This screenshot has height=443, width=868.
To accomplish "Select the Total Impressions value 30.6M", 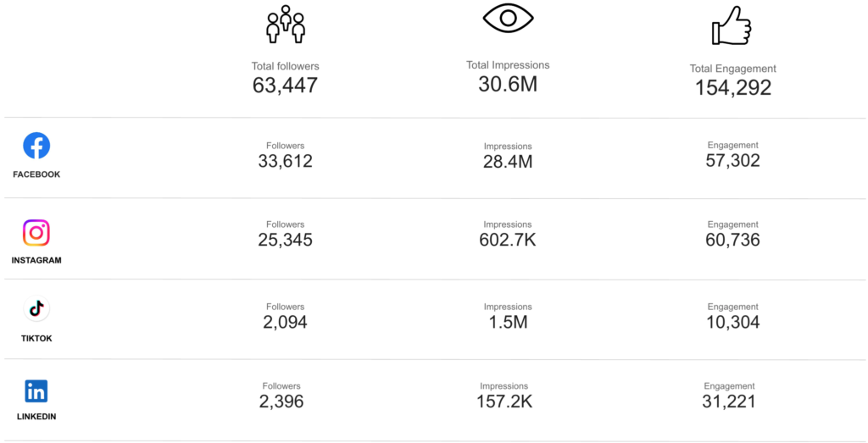I will pyautogui.click(x=508, y=84).
